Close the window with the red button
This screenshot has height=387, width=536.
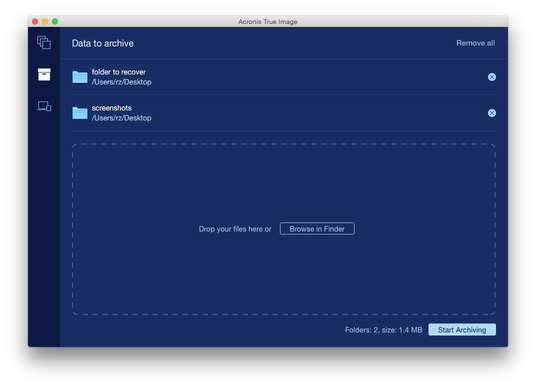(x=35, y=22)
